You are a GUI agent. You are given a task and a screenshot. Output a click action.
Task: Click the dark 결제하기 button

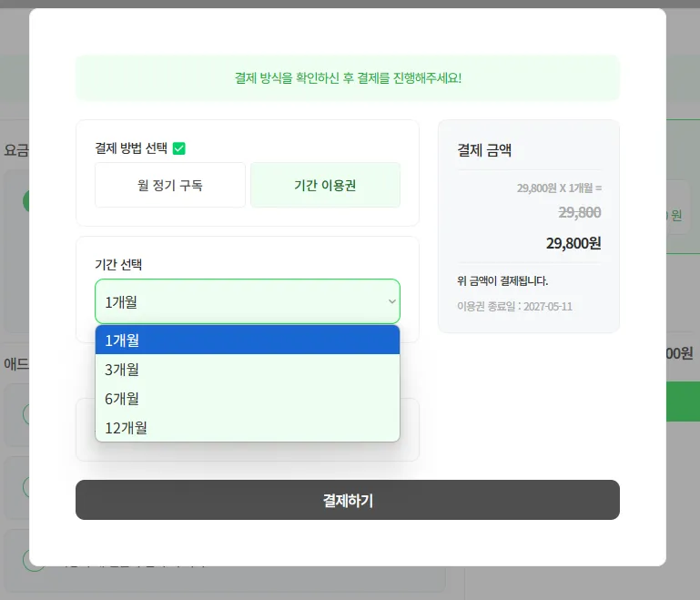click(348, 500)
